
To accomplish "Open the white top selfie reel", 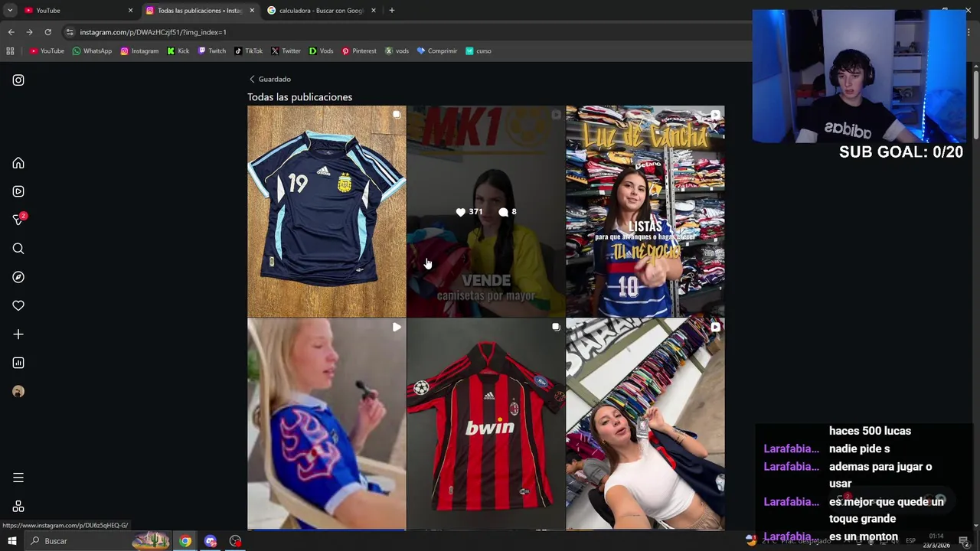I will 645,424.
